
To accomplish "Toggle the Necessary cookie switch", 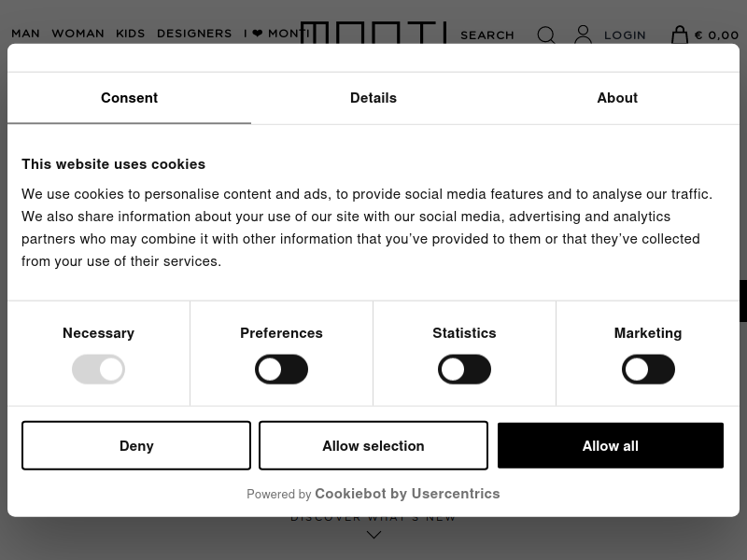I will (x=99, y=369).
